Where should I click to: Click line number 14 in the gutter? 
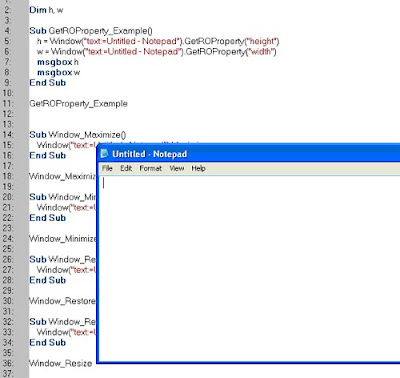[x=8, y=135]
